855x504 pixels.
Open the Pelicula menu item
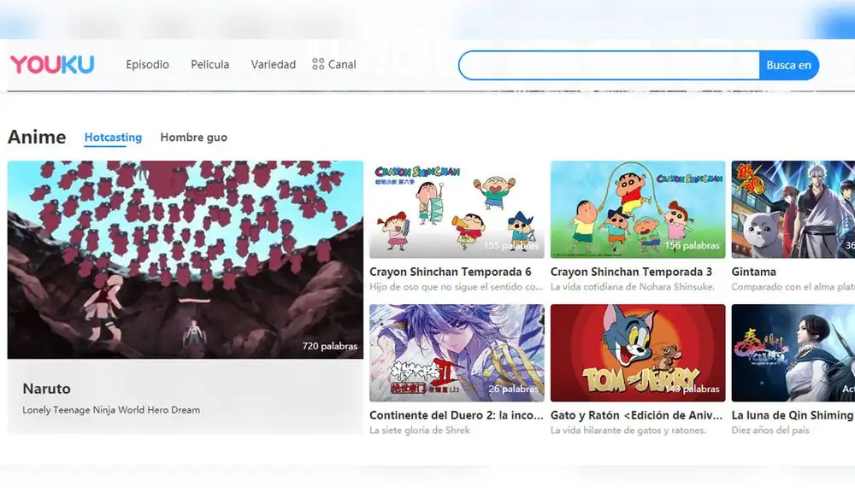tap(209, 64)
